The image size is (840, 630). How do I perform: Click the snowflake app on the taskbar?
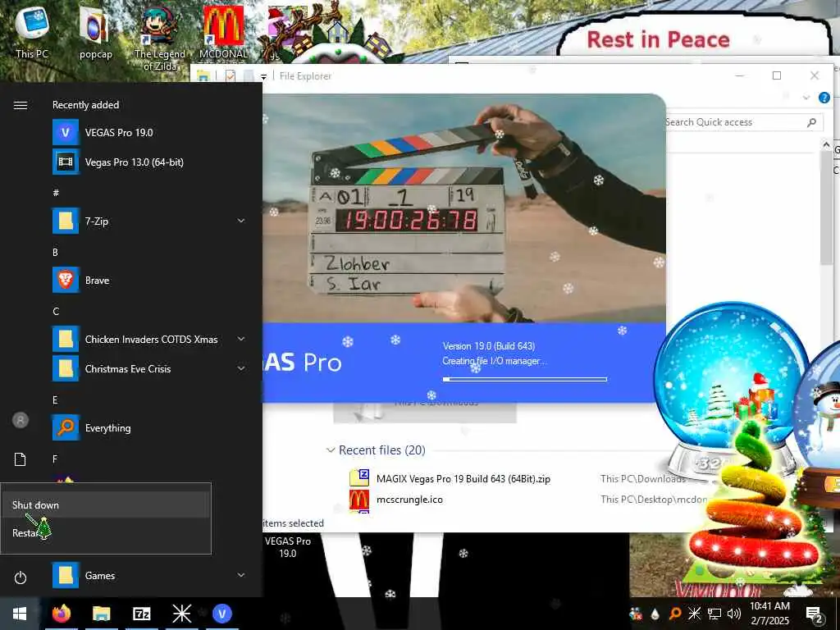181,614
